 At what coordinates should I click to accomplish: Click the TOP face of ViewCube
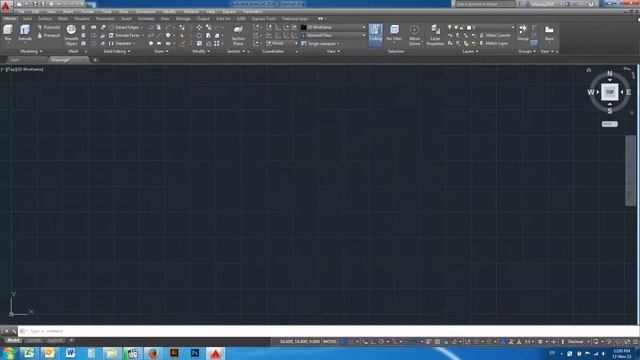[x=609, y=92]
